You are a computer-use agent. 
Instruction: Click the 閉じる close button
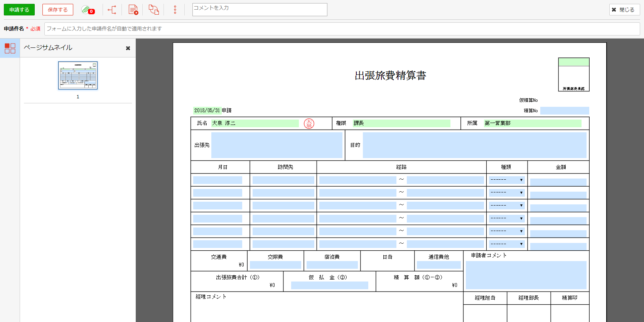(624, 10)
